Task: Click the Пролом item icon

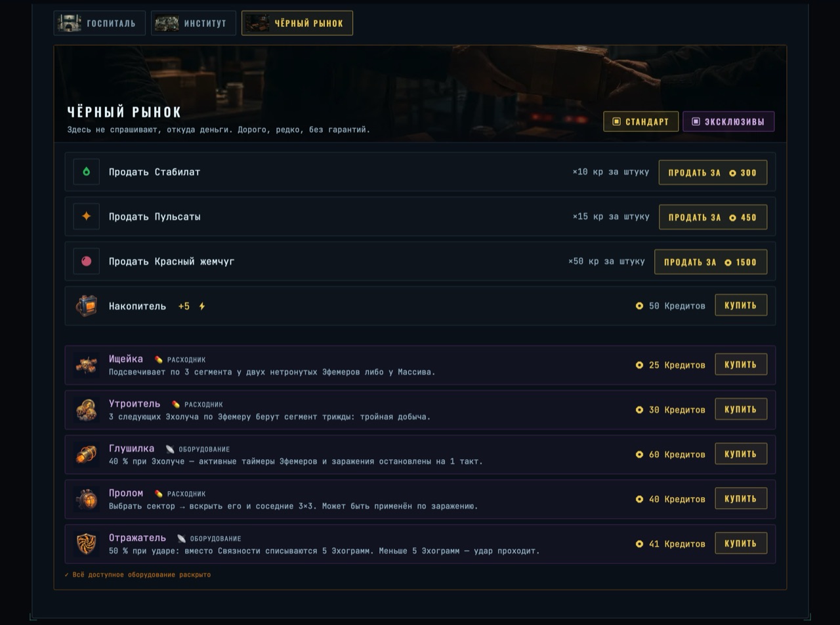Action: point(86,499)
